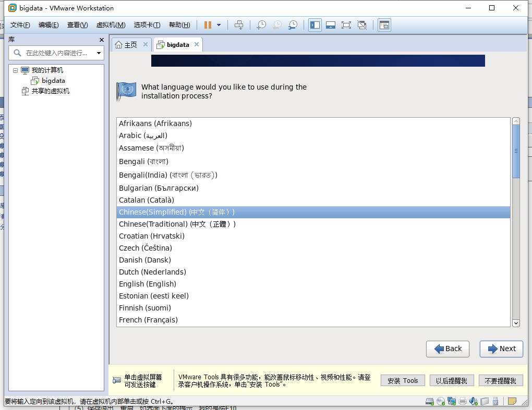Image resolution: width=532 pixels, height=410 pixels.
Task: Select 我的计算机 in the library tree
Action: coord(47,70)
